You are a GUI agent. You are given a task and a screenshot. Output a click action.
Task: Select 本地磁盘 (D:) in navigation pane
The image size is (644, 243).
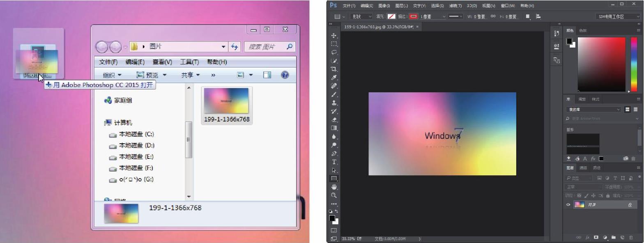(131, 145)
